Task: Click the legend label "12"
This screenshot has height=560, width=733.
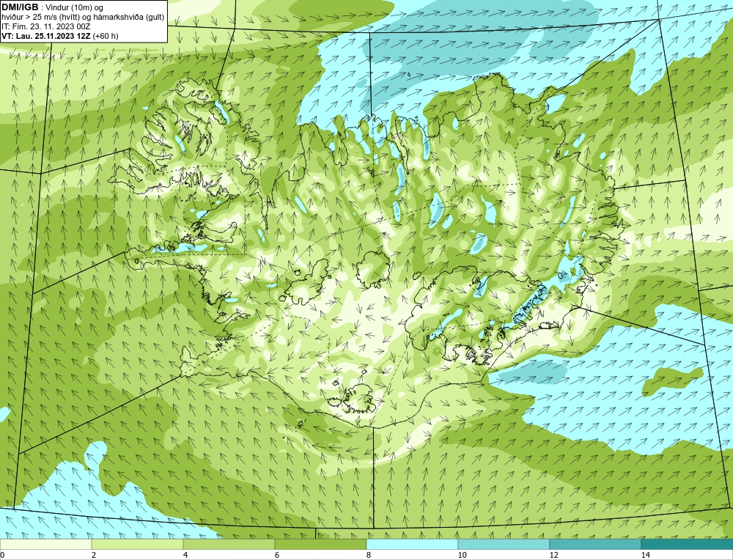Action: [554, 555]
